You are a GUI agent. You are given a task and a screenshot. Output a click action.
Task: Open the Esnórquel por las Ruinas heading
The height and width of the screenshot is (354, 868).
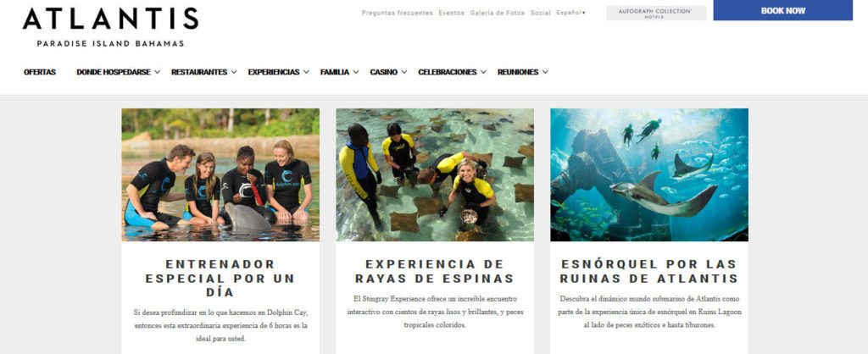649,271
